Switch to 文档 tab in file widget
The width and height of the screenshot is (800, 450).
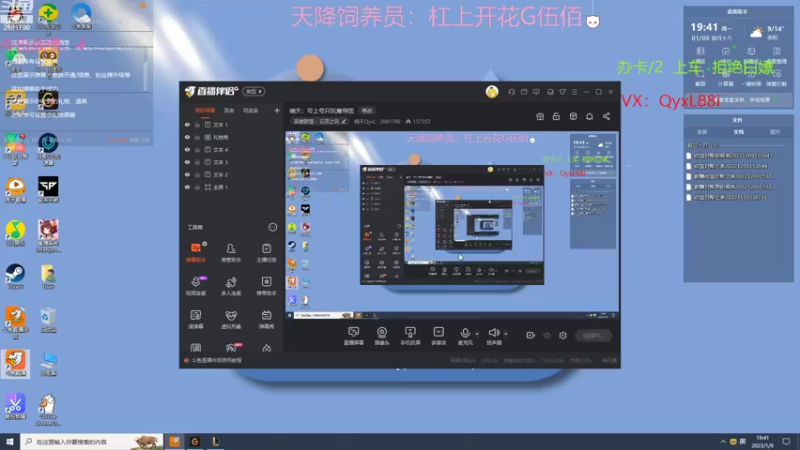click(738, 132)
